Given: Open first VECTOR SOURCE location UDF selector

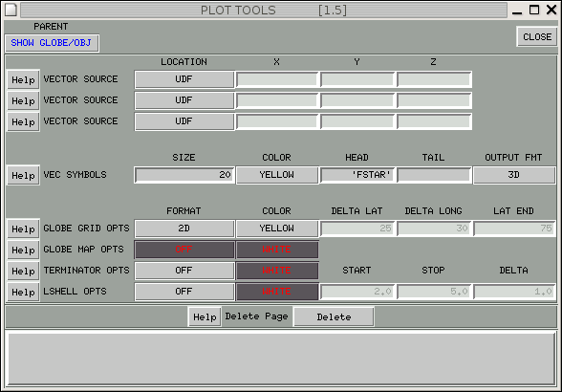Looking at the screenshot, I should 184,79.
